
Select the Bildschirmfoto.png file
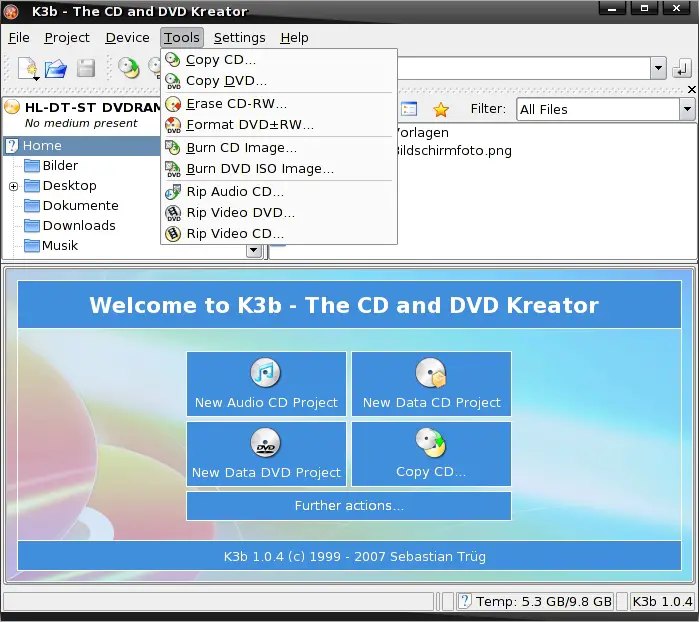pyautogui.click(x=455, y=151)
